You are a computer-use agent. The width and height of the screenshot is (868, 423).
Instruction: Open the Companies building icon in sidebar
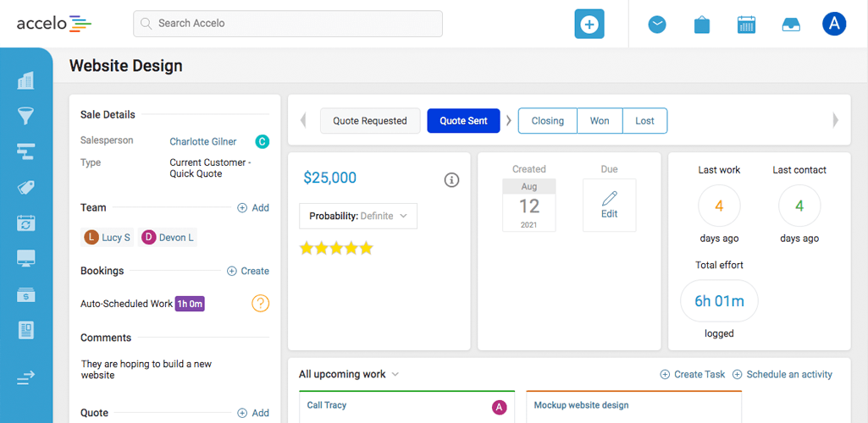coord(25,80)
